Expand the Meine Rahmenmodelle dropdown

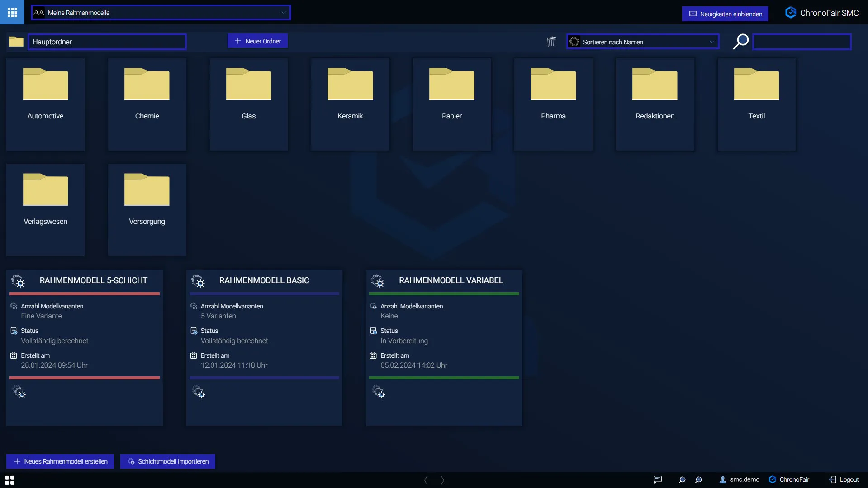[161, 13]
